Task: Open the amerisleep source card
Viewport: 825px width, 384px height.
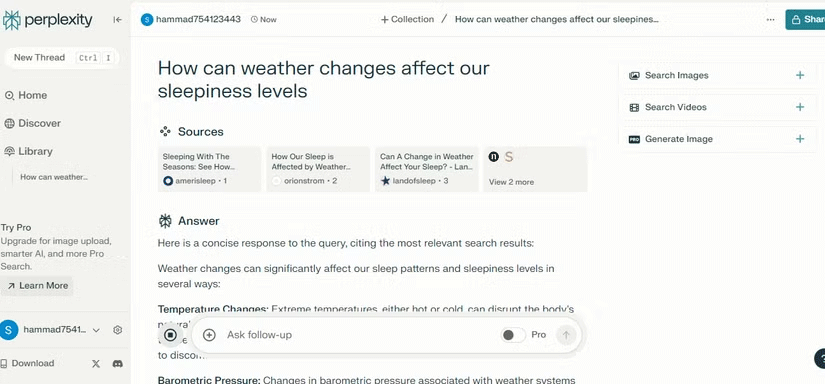Action: (209, 169)
